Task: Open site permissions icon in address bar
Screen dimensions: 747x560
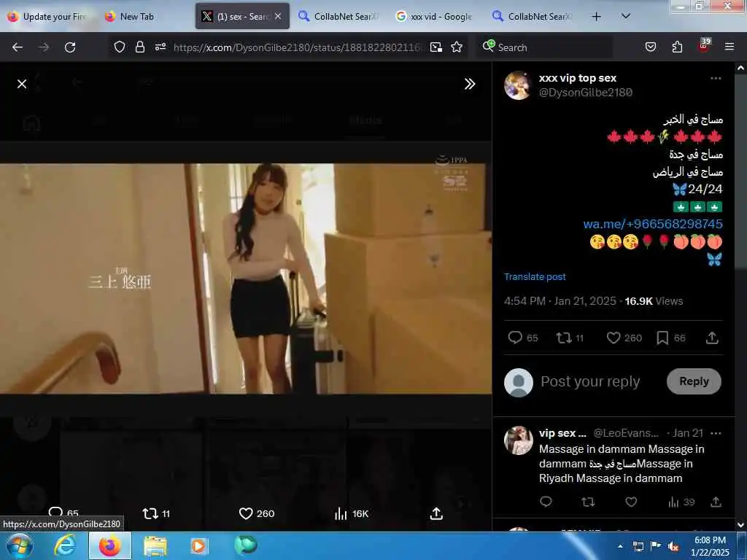Action: (160, 47)
